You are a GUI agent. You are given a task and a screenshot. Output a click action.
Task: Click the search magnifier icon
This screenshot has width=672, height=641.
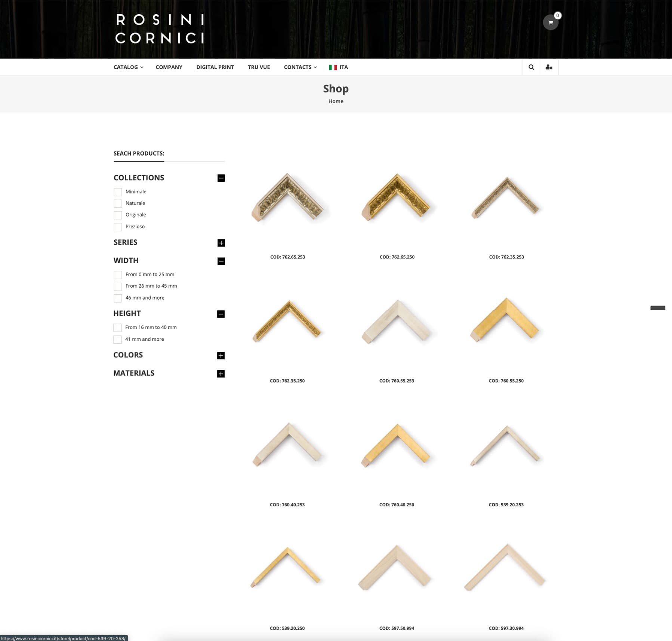(x=531, y=67)
